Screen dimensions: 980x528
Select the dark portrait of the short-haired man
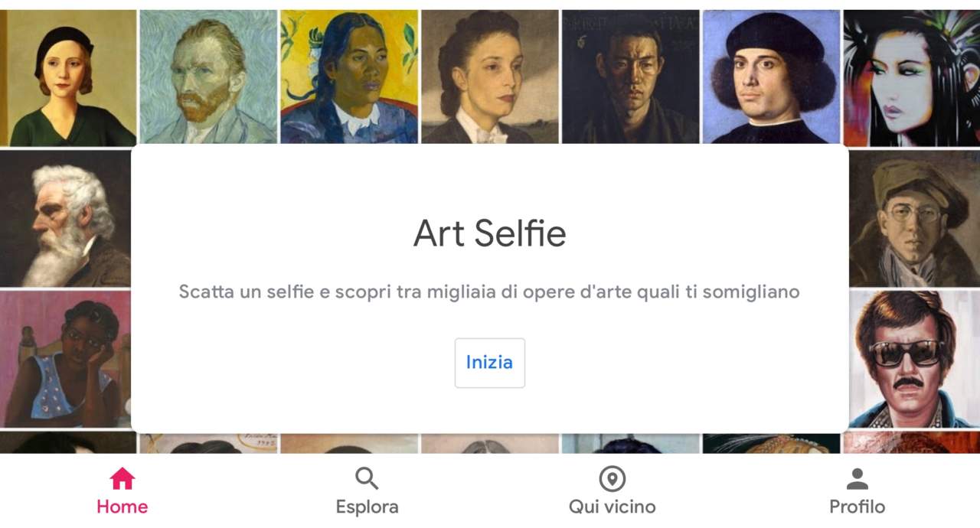(x=631, y=77)
